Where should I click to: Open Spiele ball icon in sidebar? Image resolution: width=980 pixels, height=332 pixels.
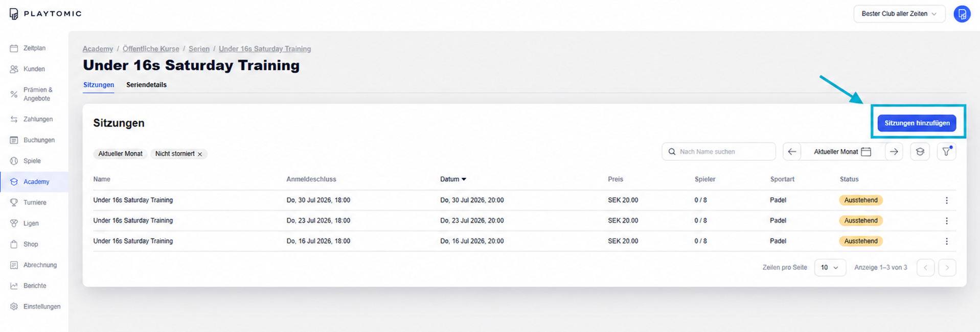tap(14, 161)
